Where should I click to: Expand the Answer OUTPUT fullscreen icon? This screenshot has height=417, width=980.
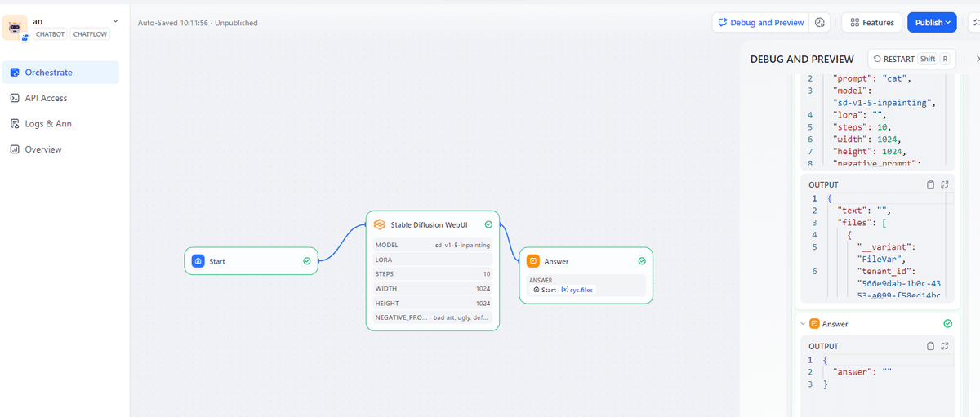(945, 346)
